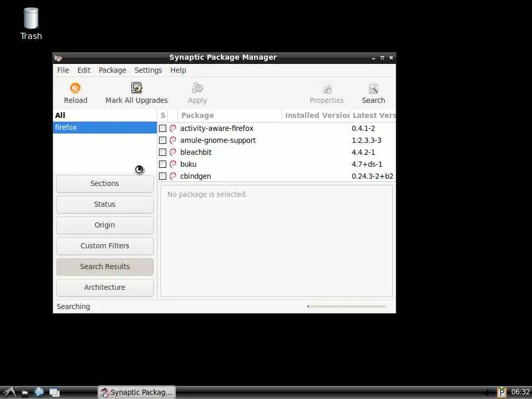The image size is (532, 399).
Task: Select the firefox search entry
Action: tap(105, 127)
